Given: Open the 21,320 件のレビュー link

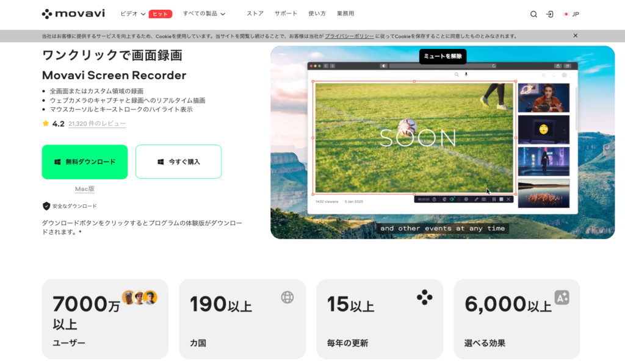Looking at the screenshot, I should (97, 124).
